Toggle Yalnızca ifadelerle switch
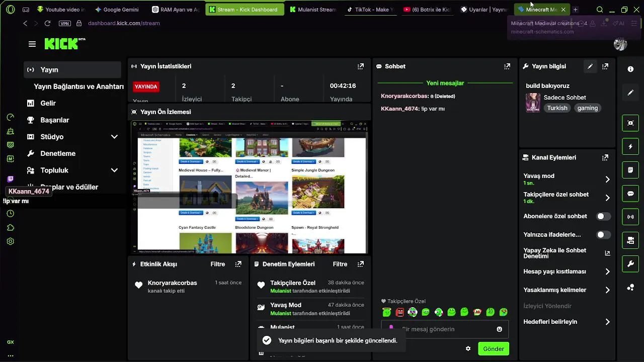 pos(603,235)
